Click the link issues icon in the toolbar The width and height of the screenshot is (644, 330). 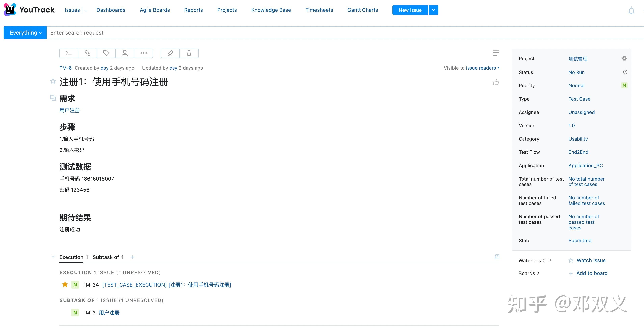[87, 53]
